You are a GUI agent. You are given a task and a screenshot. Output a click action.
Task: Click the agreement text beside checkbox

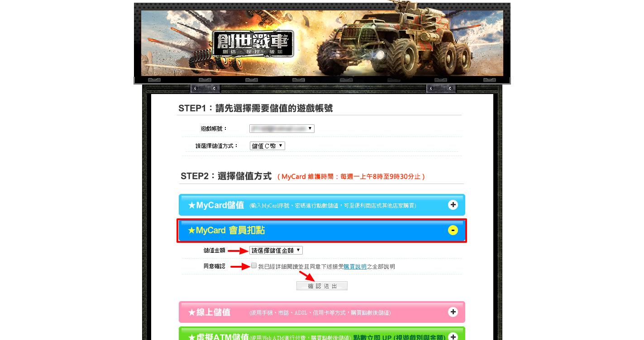(x=326, y=267)
